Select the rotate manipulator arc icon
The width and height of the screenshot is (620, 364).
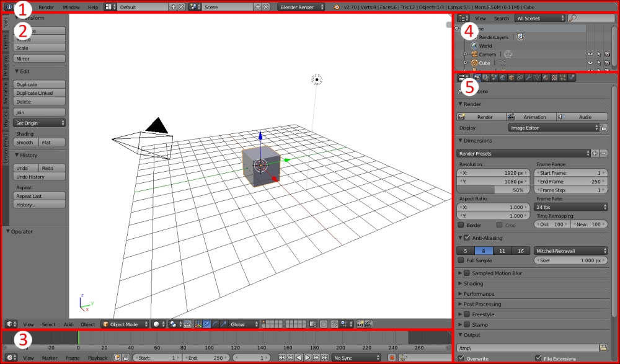pos(215,324)
